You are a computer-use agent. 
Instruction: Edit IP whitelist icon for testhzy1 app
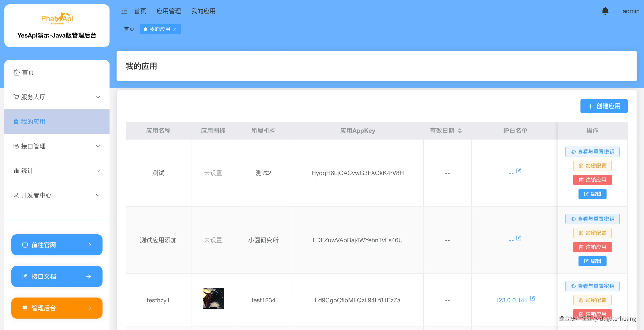pos(533,298)
